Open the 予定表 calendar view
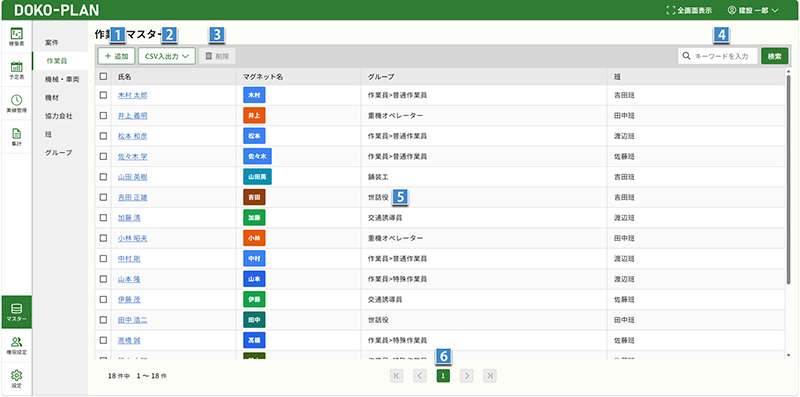This screenshot has width=800, height=397. (17, 70)
